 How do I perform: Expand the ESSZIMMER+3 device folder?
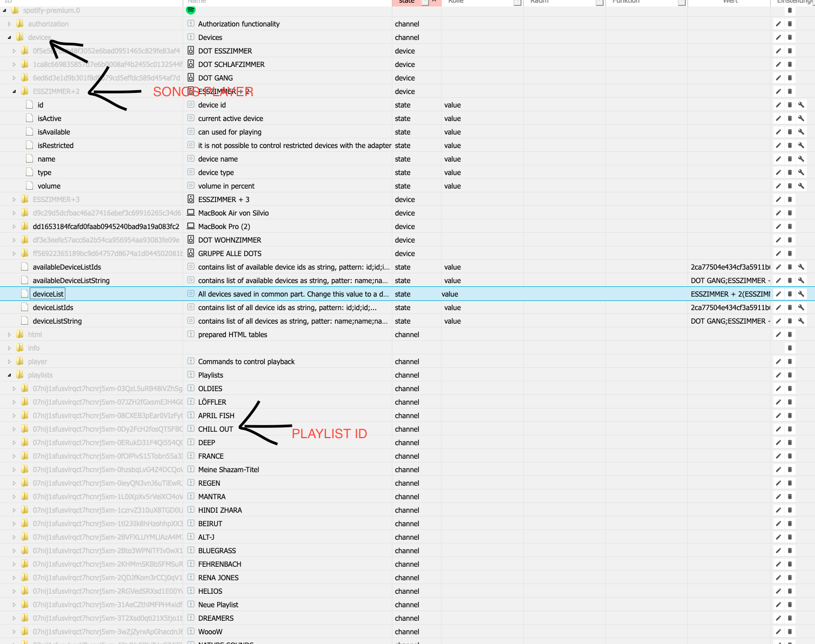click(14, 199)
